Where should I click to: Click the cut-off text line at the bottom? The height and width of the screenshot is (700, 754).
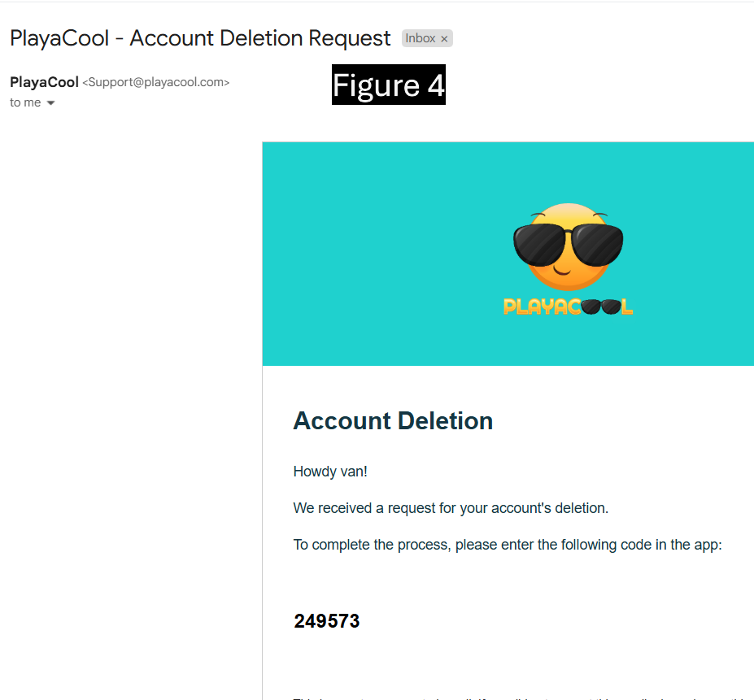click(523, 697)
